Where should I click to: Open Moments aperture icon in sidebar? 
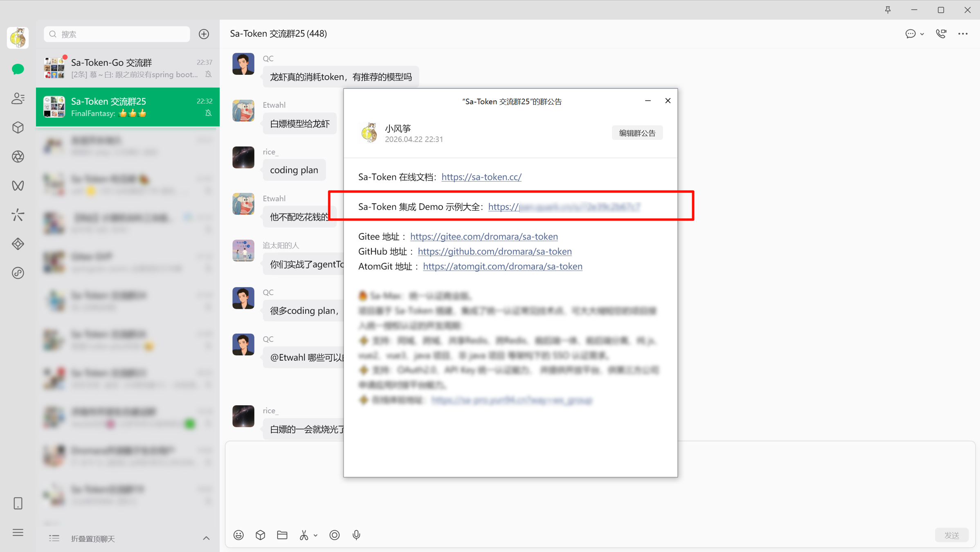tap(18, 157)
